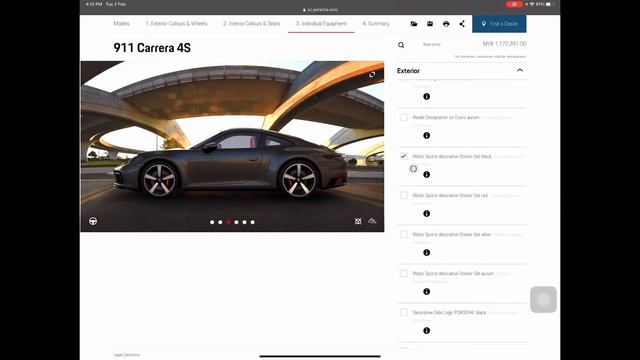This screenshot has height=360, width=640.
Task: Click the Exterior section title
Action: coord(408,71)
